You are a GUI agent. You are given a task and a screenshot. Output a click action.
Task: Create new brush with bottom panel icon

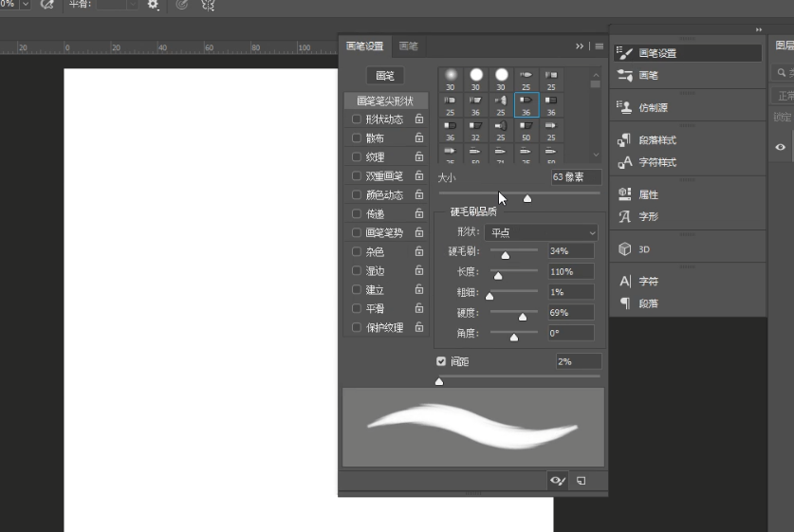(x=581, y=481)
